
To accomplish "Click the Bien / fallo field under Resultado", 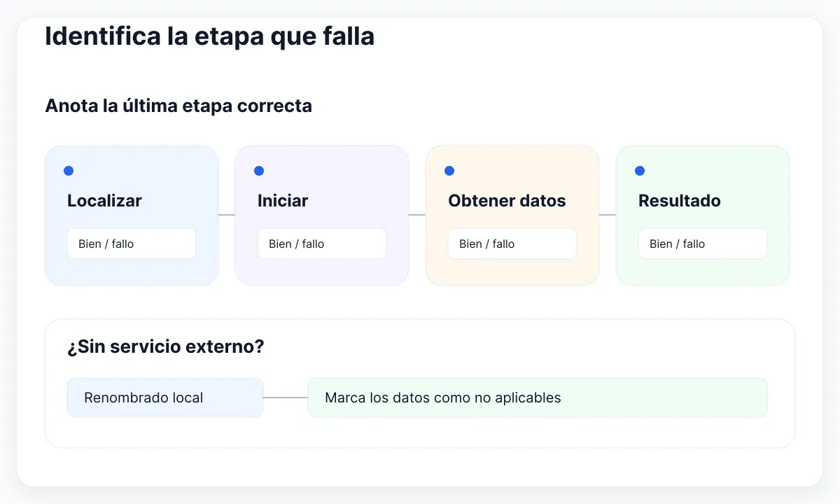I will point(703,244).
